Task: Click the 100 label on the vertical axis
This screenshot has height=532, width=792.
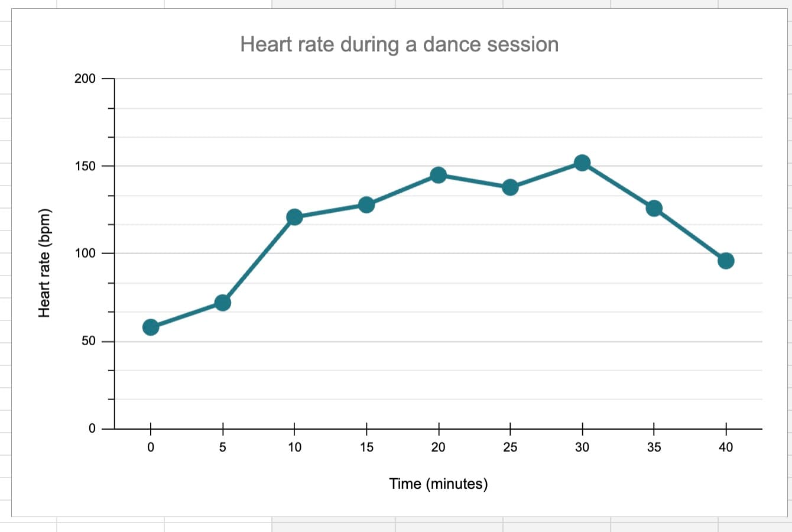Action: 85,254
